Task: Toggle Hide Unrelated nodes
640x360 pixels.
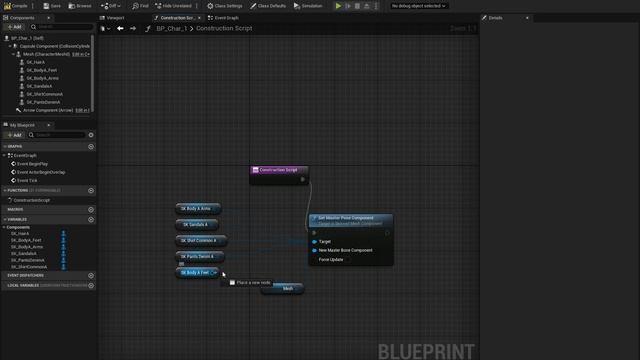Action: [x=173, y=6]
